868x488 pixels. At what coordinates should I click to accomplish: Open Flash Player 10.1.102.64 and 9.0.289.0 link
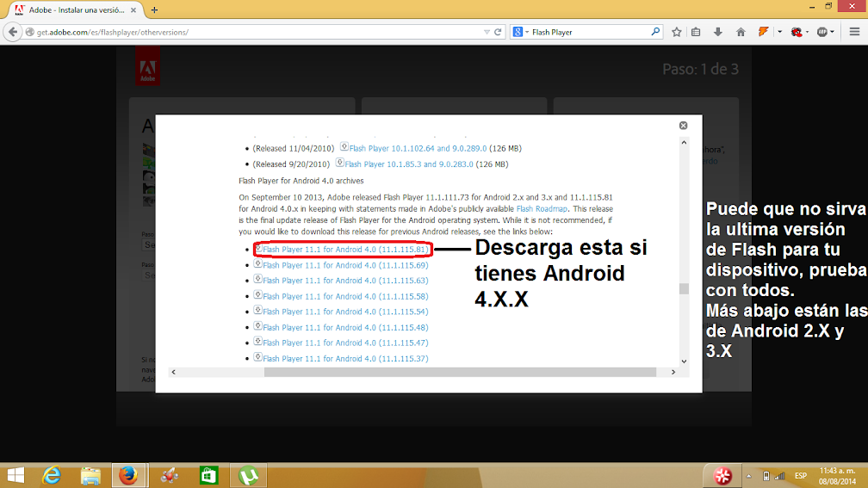click(x=418, y=148)
